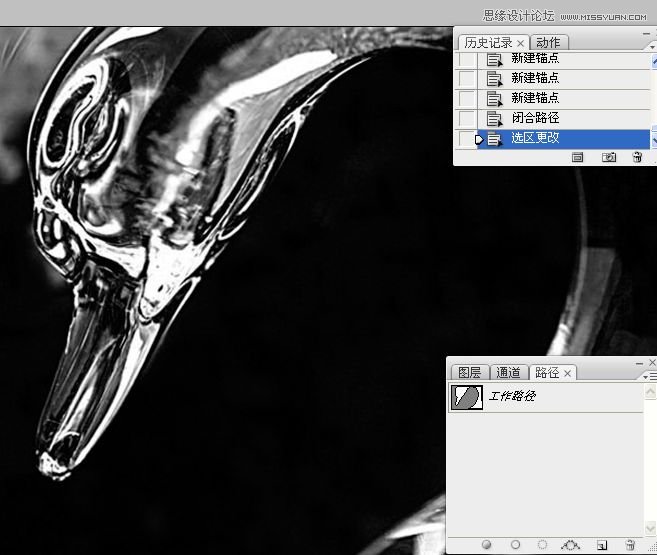Delete current path using trash icon

click(630, 545)
